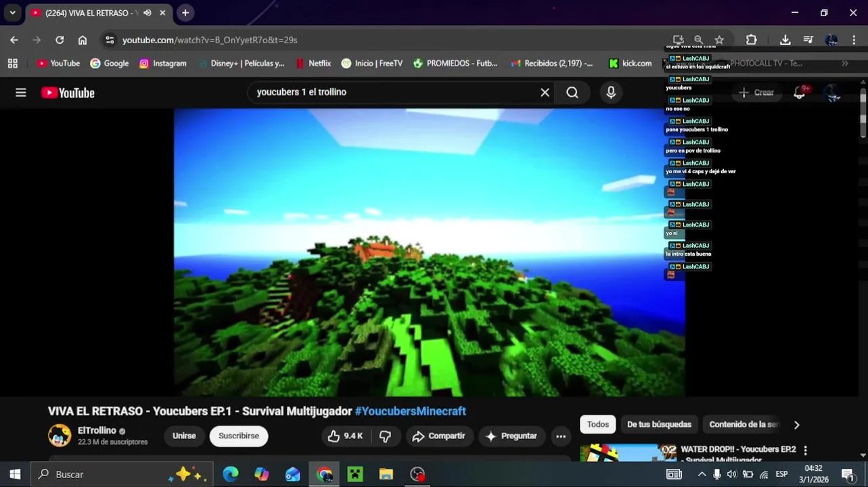Open the Google bookmark
This screenshot has width=868, height=487.
pos(109,64)
